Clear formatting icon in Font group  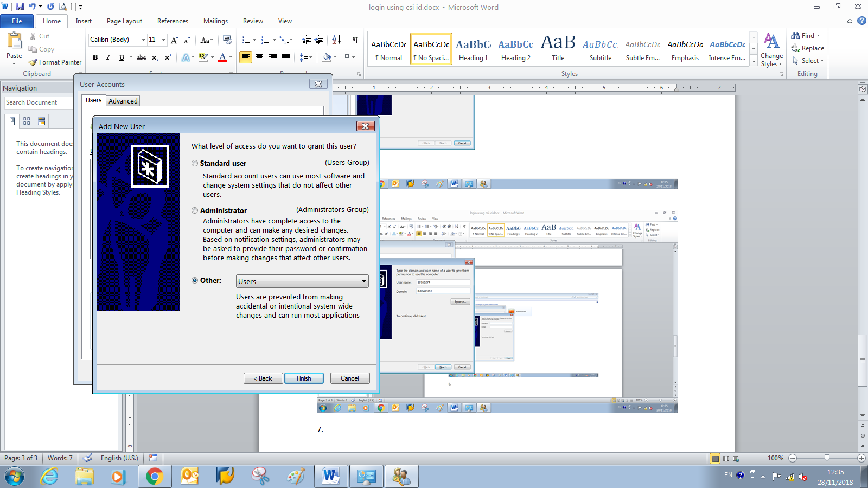227,40
